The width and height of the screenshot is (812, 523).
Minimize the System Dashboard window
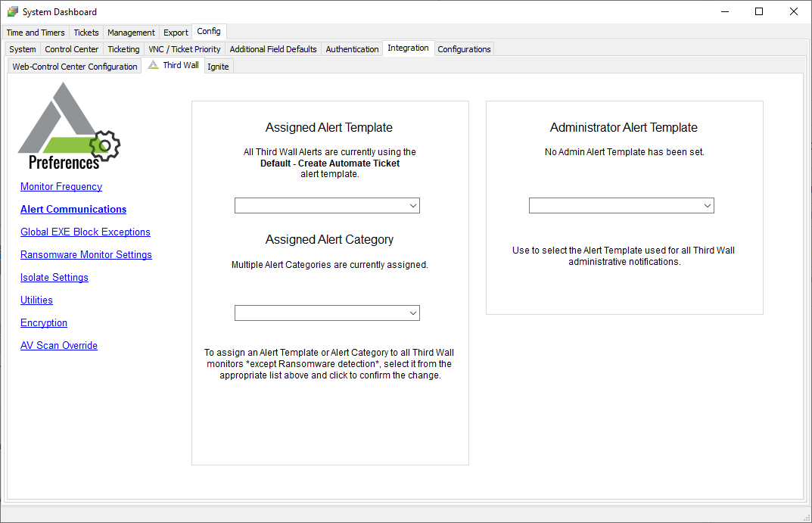coord(725,11)
